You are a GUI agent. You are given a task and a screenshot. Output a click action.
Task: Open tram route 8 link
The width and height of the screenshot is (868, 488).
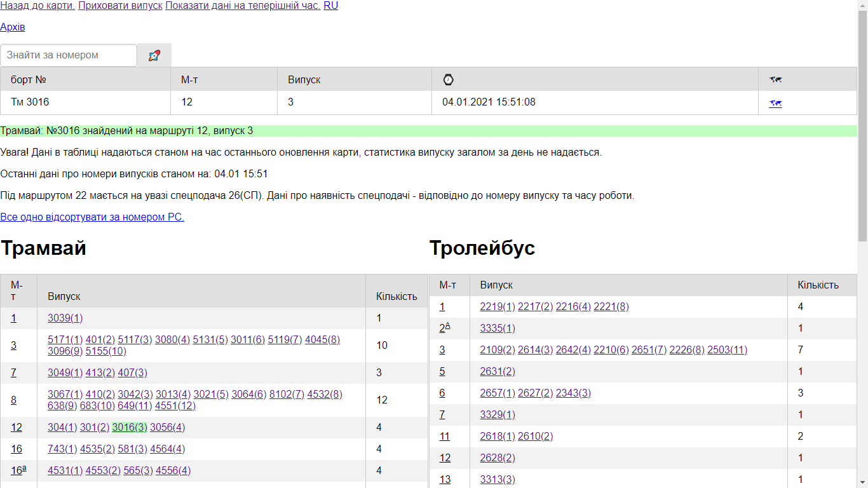pos(13,400)
